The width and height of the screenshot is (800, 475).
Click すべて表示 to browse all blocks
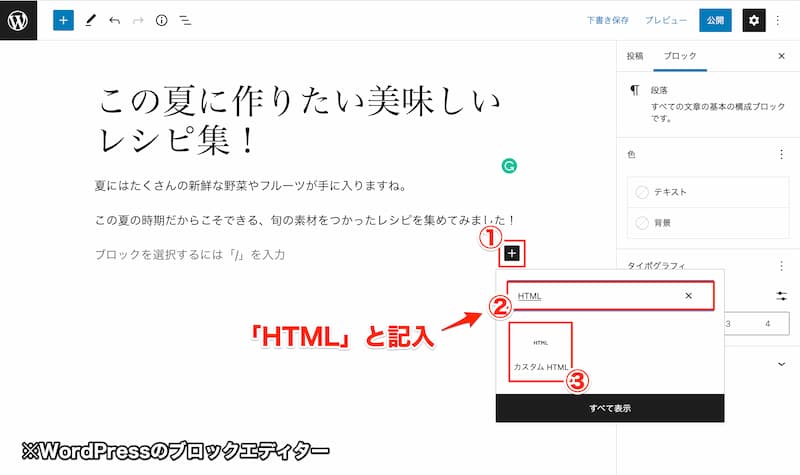click(610, 408)
